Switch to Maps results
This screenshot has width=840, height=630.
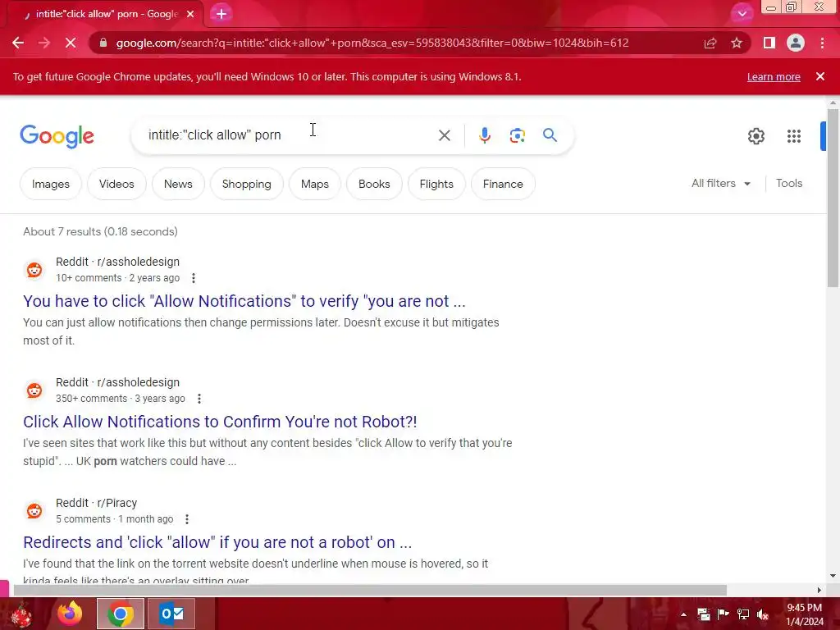(x=314, y=184)
